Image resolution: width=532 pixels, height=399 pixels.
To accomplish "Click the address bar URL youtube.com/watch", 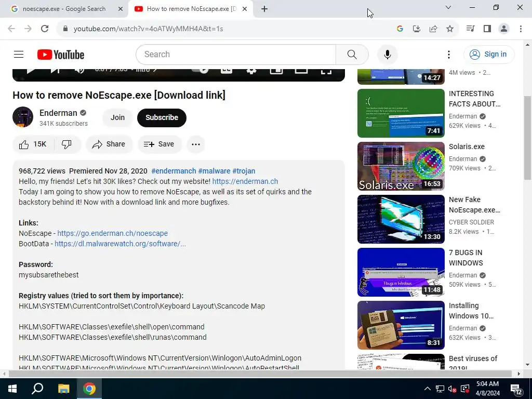I will point(148,29).
